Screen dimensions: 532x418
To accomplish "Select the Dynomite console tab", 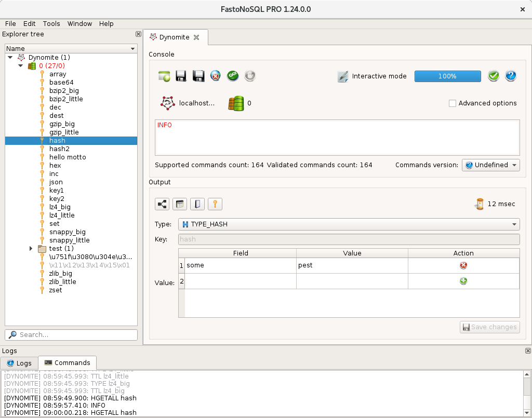I will pos(175,37).
